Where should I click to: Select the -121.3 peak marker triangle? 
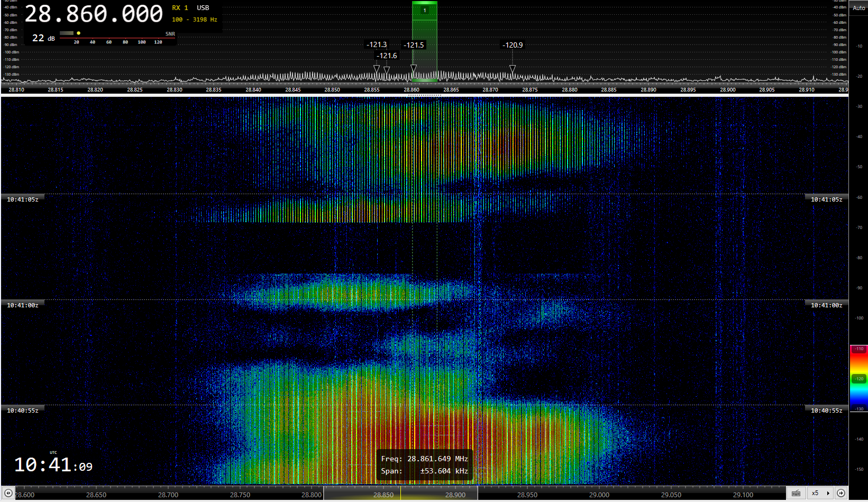(377, 69)
